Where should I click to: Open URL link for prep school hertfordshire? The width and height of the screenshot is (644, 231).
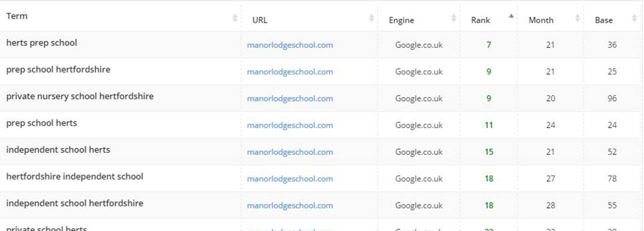[x=290, y=72]
